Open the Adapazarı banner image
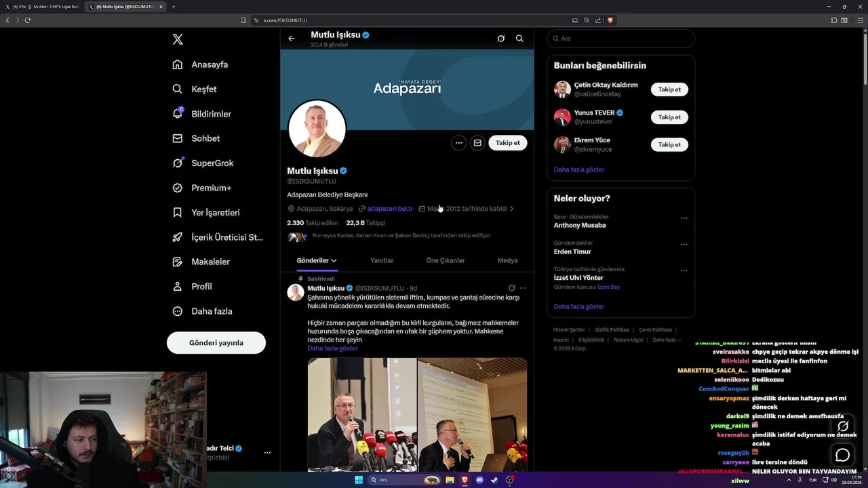Image resolution: width=868 pixels, height=488 pixels. coord(407,88)
